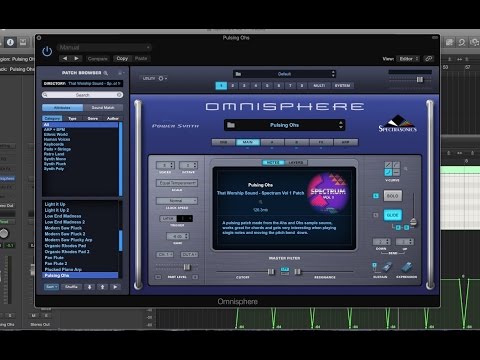
Task: Click folder icon beside Pulsing Ohs patch
Action: (231, 125)
